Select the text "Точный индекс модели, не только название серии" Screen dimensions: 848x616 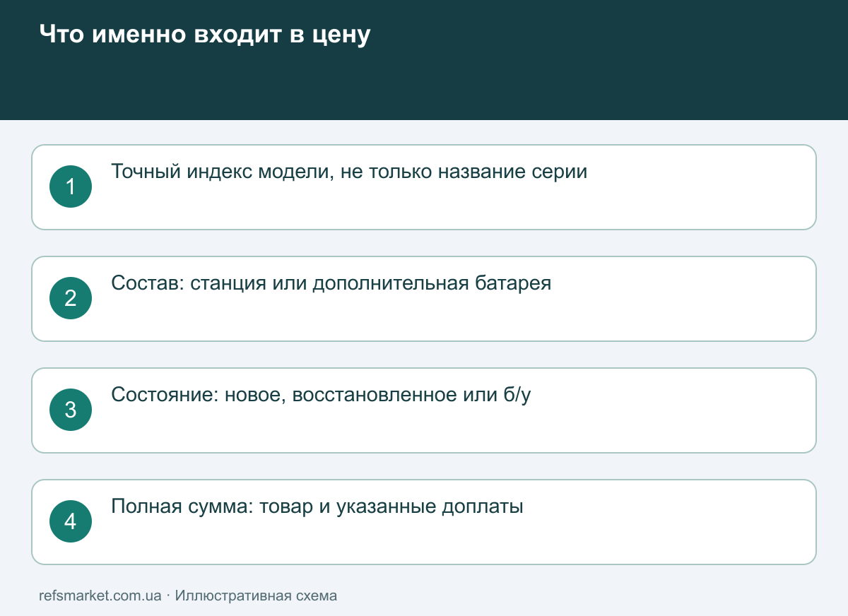pos(349,172)
